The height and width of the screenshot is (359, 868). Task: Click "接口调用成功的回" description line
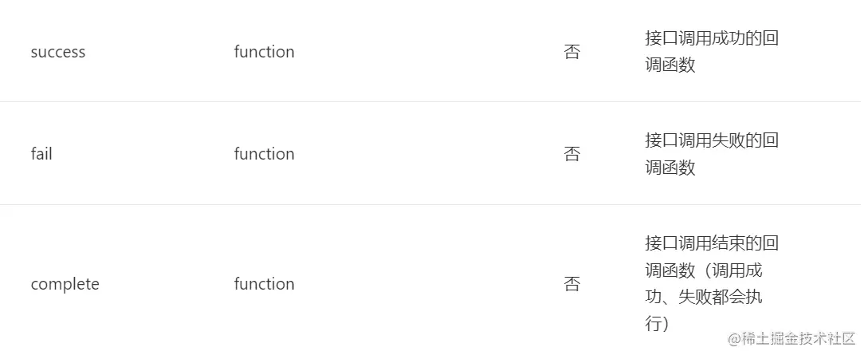tap(711, 38)
